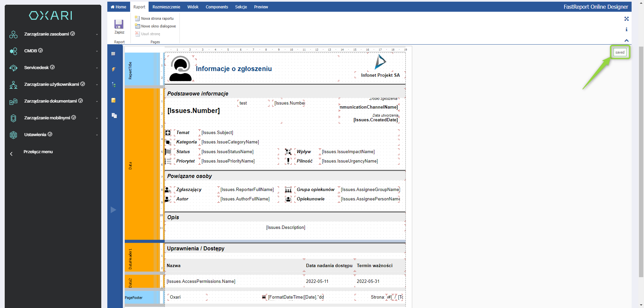
Task: Click the operator headset image in report title
Action: click(180, 69)
